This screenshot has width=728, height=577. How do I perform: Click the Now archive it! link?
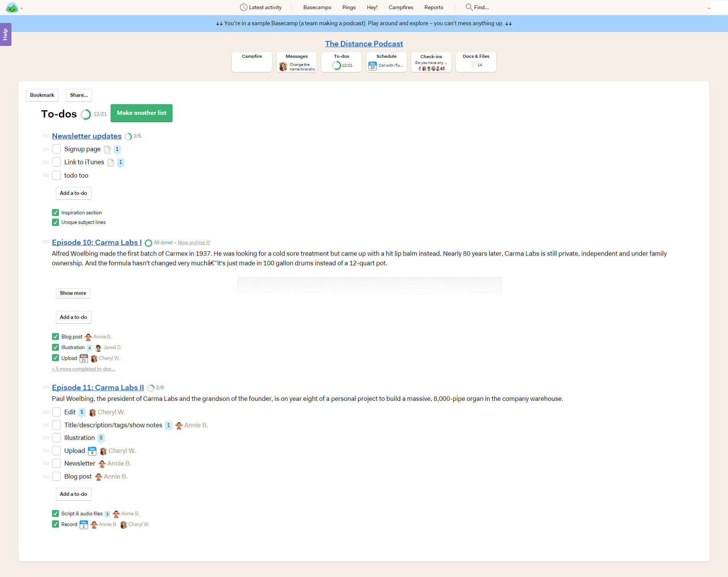[194, 243]
